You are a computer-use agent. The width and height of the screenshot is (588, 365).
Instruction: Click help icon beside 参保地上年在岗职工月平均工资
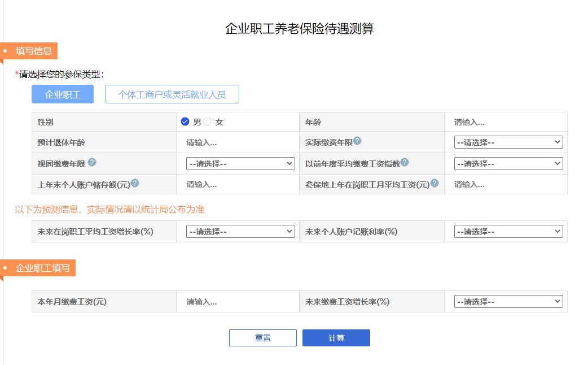(435, 183)
